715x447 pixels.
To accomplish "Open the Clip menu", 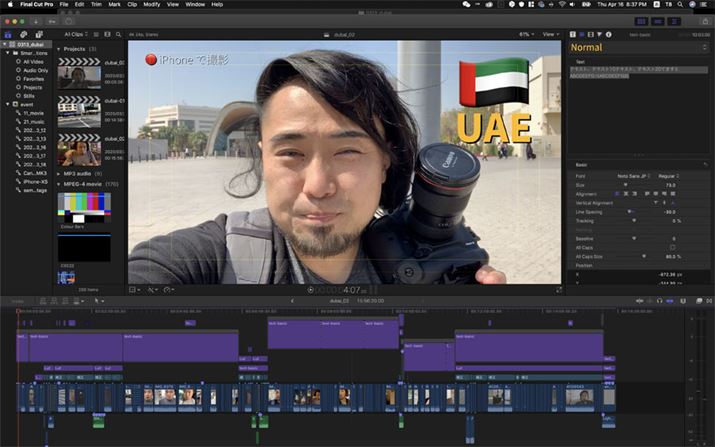I will (x=132, y=4).
